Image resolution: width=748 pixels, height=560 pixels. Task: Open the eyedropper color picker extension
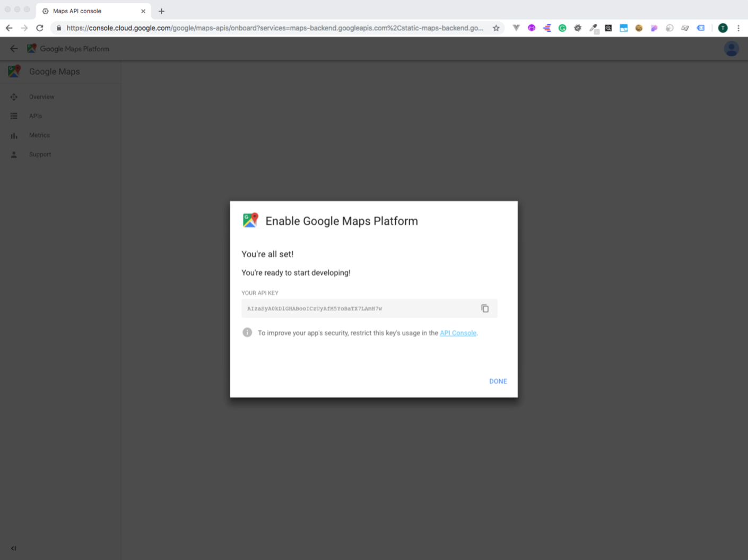tap(594, 29)
